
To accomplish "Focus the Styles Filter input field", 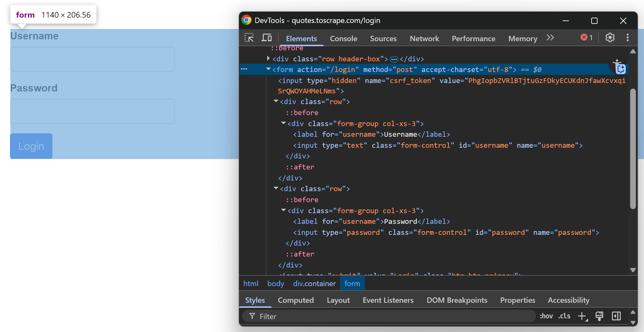I will (x=389, y=316).
